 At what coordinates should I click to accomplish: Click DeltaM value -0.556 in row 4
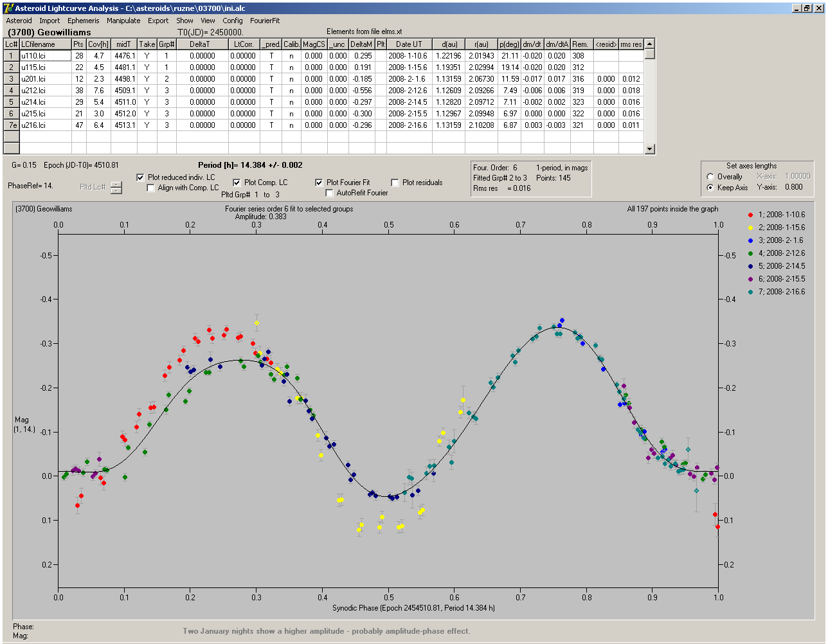coord(362,91)
